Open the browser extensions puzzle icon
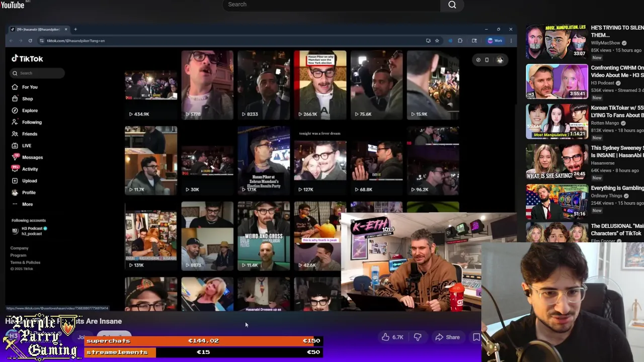 [460, 41]
